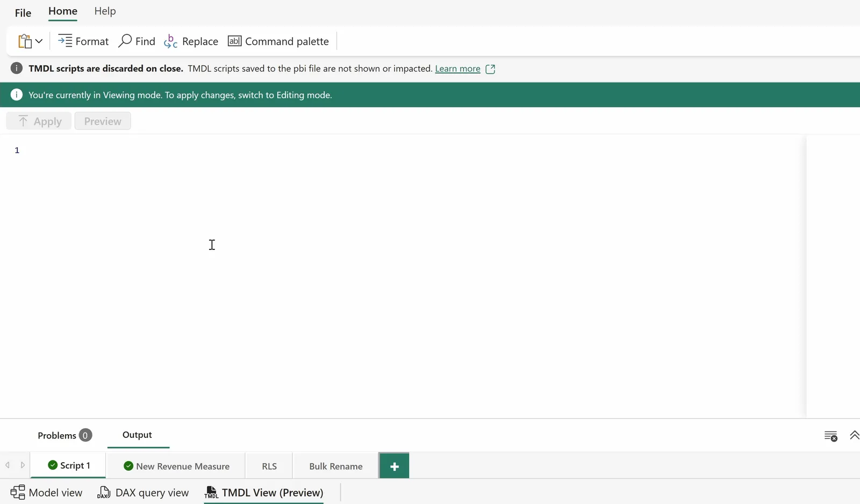Switch to the Problems panel tab
Screen dimensions: 860x504
point(64,435)
